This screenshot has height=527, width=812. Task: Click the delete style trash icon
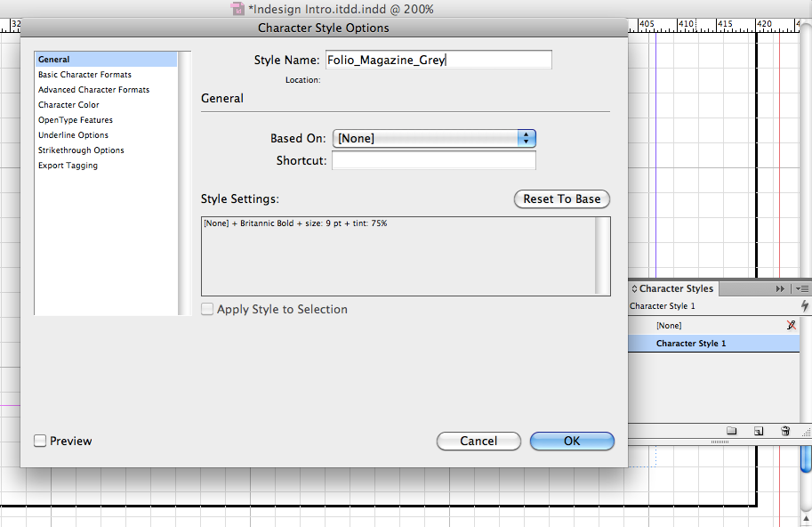coord(785,431)
